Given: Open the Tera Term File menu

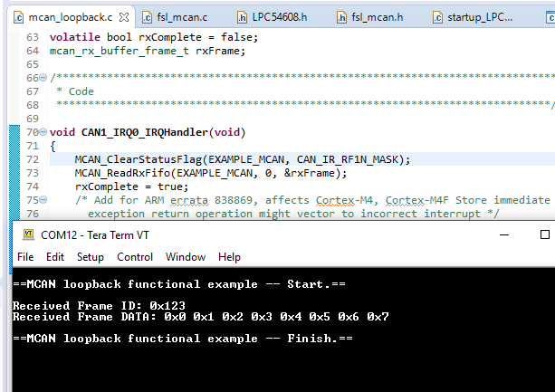Looking at the screenshot, I should tap(24, 257).
